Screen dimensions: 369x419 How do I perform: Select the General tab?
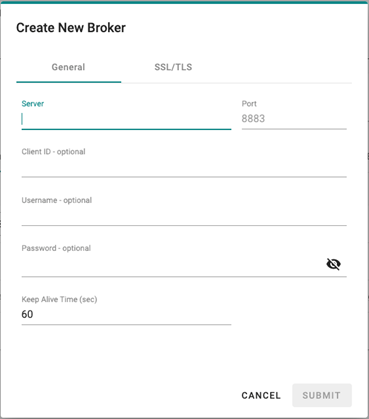coord(68,67)
